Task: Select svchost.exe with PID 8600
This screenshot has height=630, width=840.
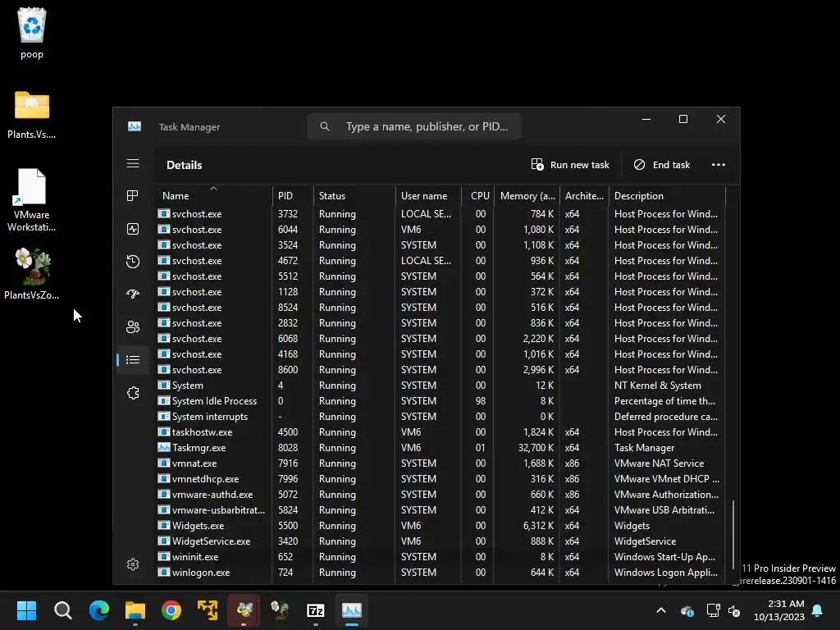Action: [x=441, y=370]
